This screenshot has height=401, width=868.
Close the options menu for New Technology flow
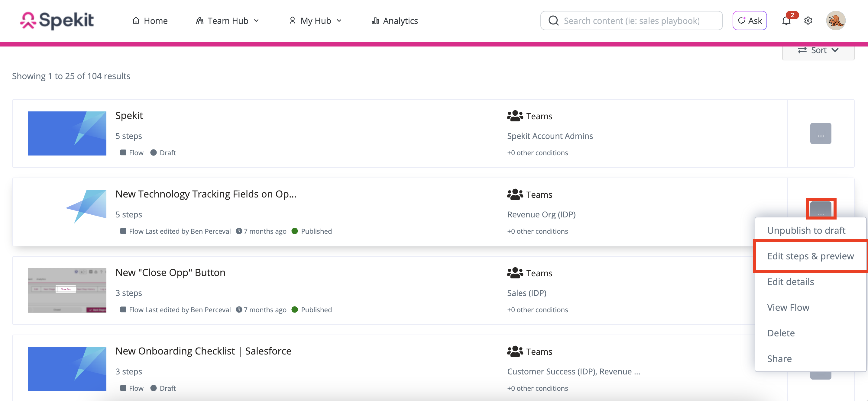[x=821, y=210]
